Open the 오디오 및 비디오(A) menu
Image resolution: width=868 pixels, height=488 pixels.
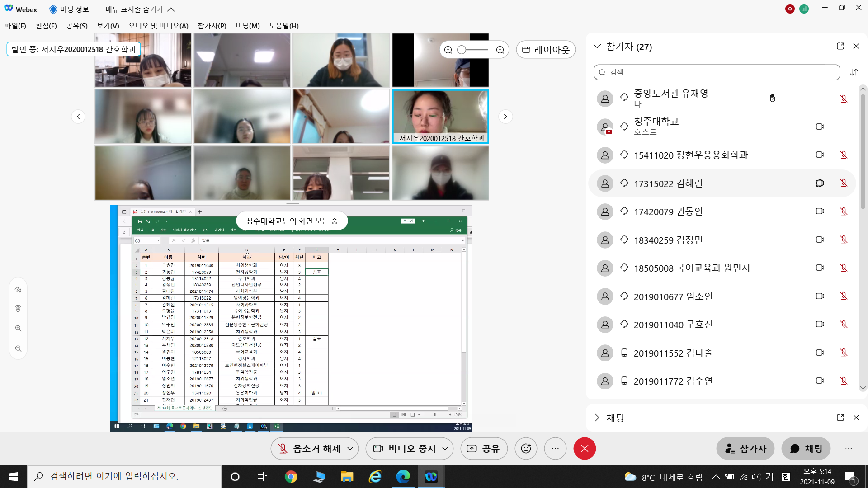158,26
